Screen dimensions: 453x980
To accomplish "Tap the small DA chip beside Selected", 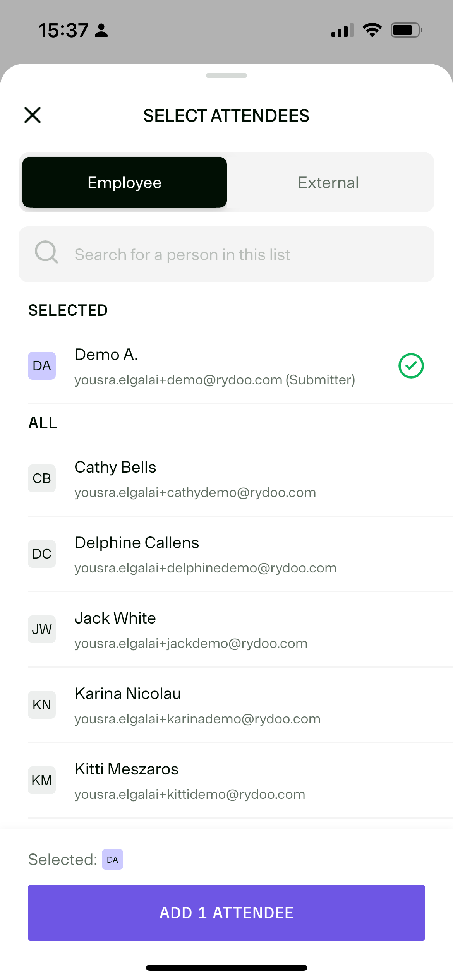I will tap(113, 859).
